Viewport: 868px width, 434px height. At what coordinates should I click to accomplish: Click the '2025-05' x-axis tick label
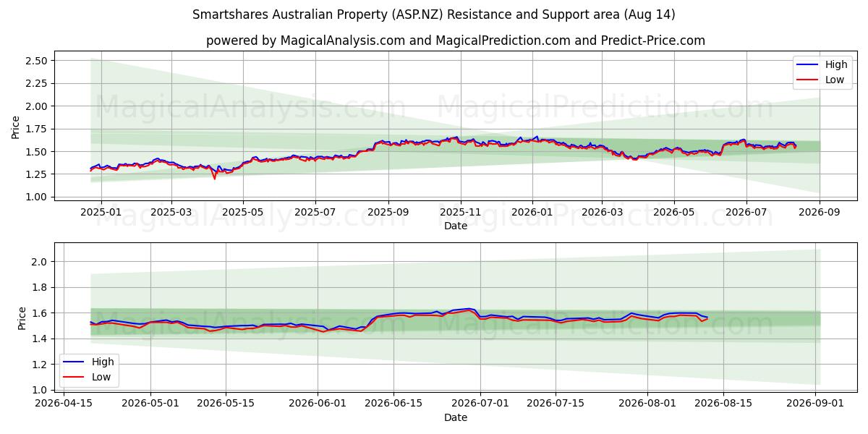pos(243,212)
